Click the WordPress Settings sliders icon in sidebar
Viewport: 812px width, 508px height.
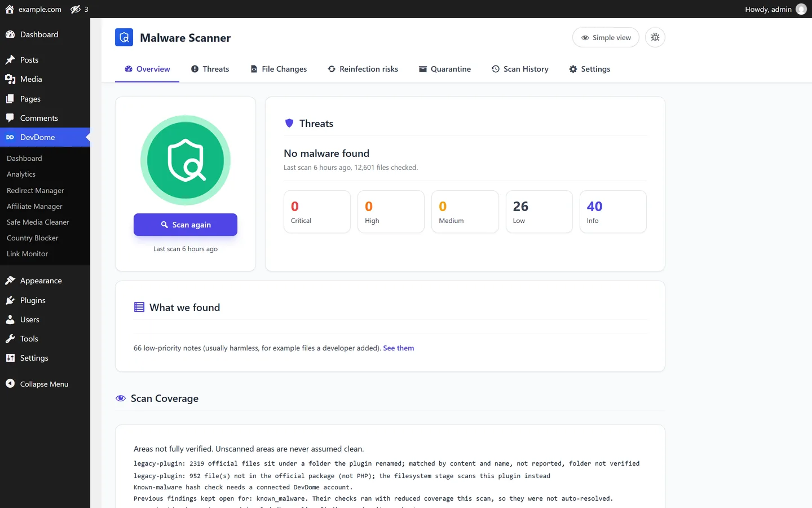[10, 358]
